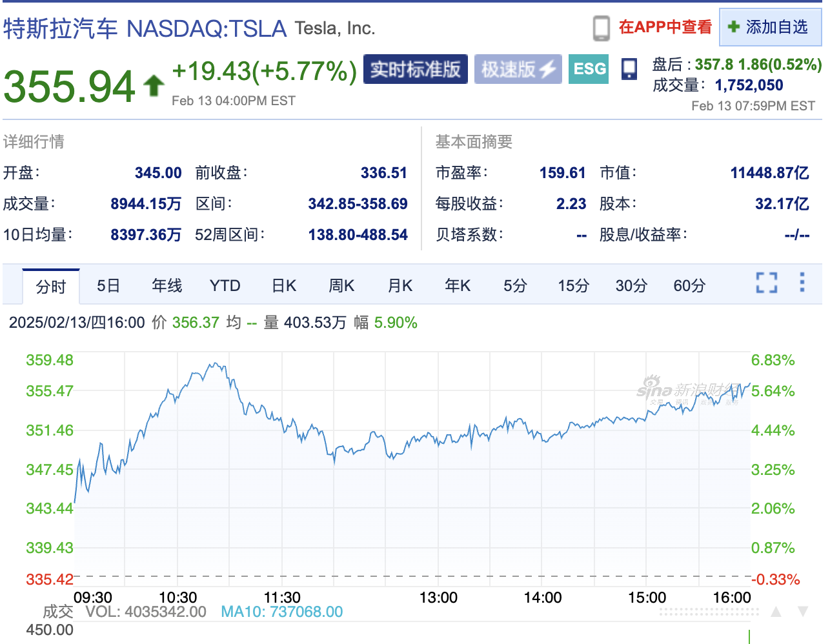Image resolution: width=830 pixels, height=644 pixels.
Task: Click the 32.17亿 share capital value
Action: pyautogui.click(x=782, y=204)
